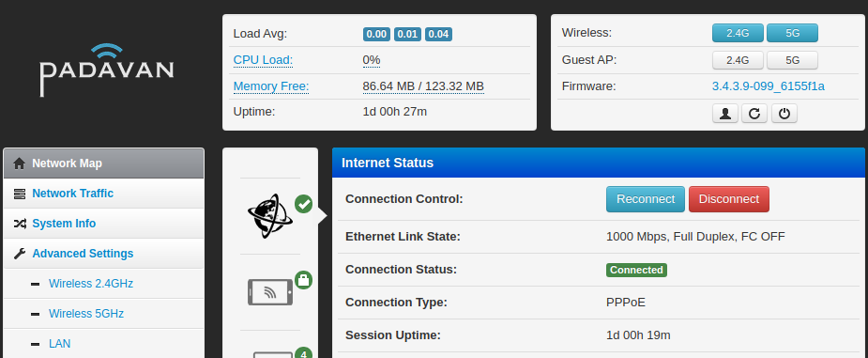Open the CPU Load details link

263,60
